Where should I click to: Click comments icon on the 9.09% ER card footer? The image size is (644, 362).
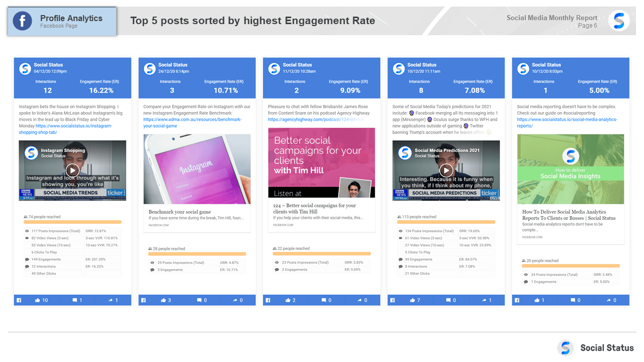(x=324, y=300)
